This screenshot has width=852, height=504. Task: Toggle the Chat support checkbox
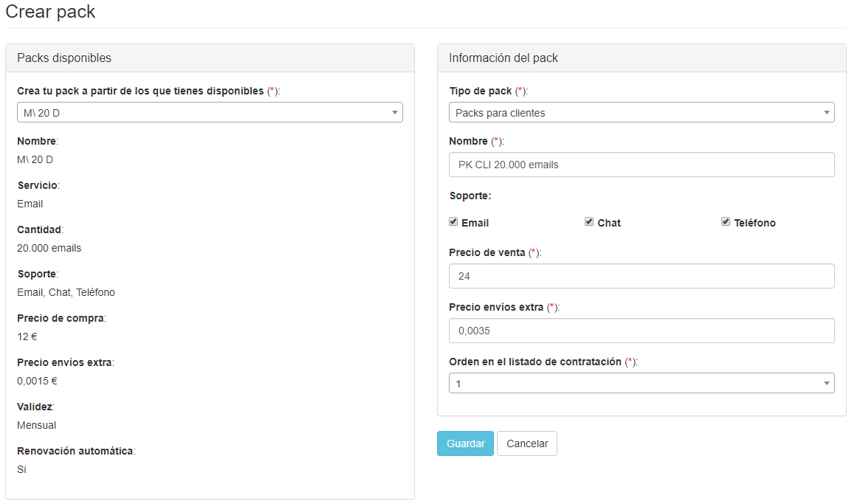tap(589, 222)
